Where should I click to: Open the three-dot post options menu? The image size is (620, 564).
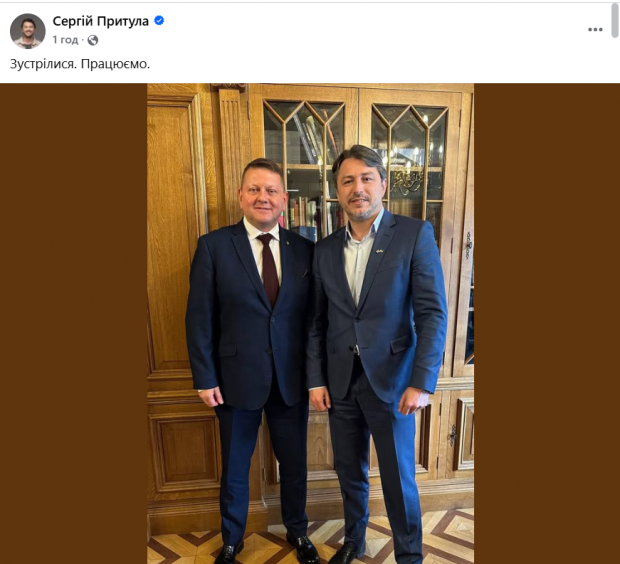coord(595,30)
